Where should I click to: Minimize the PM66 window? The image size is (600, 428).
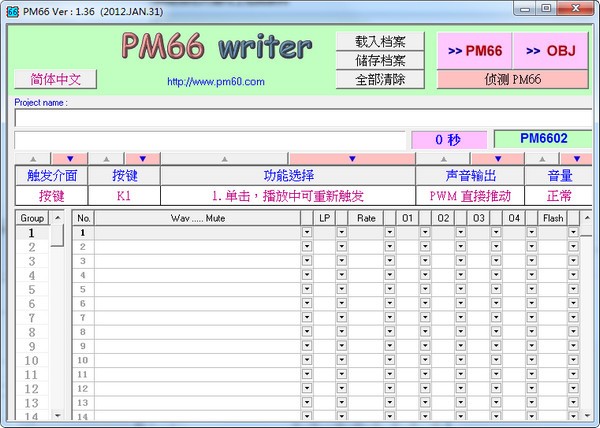pyautogui.click(x=525, y=8)
